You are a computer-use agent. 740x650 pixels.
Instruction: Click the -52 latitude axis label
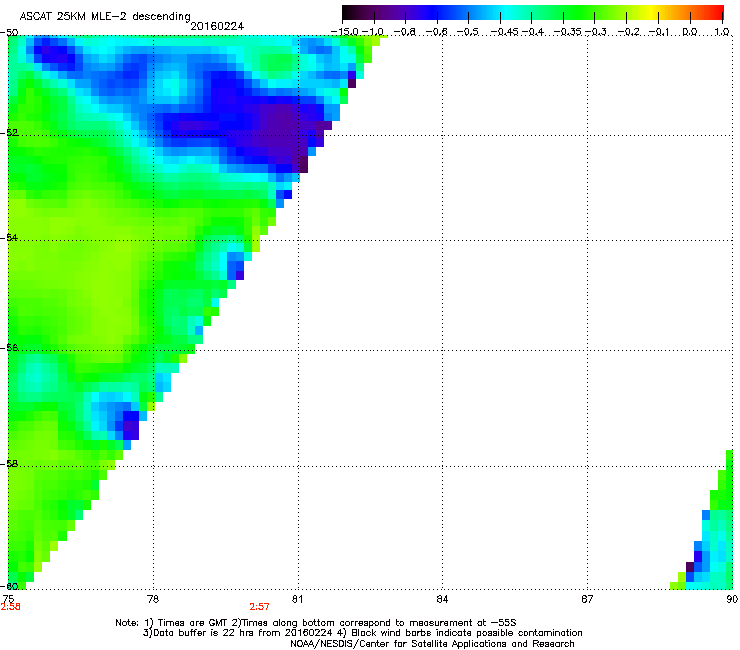[x=9, y=133]
